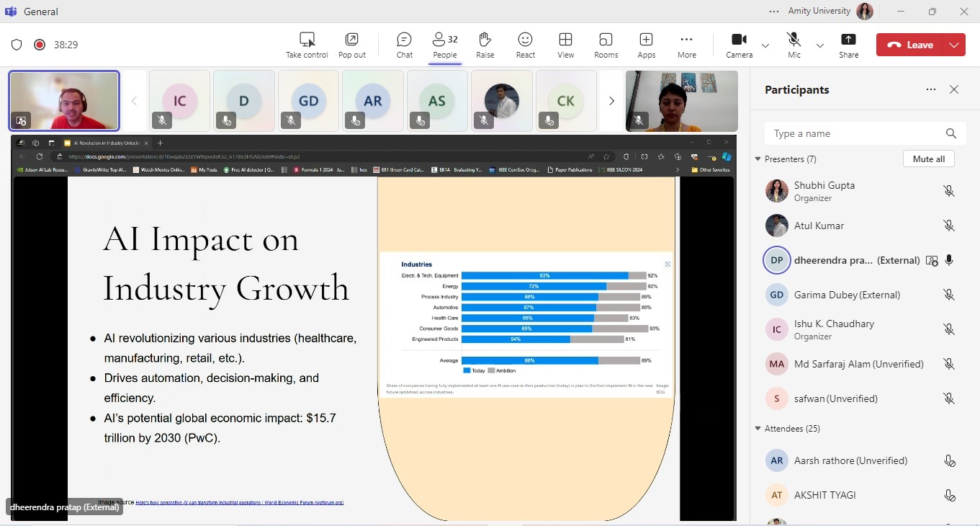Select Shubhi Gupta in participants list
The height and width of the screenshot is (526, 980).
863,191
